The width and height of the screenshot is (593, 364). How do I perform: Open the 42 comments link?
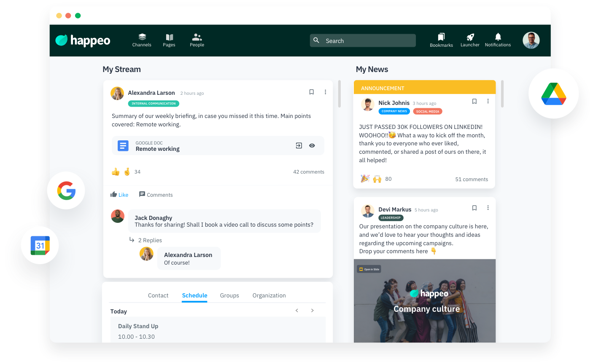tap(309, 172)
